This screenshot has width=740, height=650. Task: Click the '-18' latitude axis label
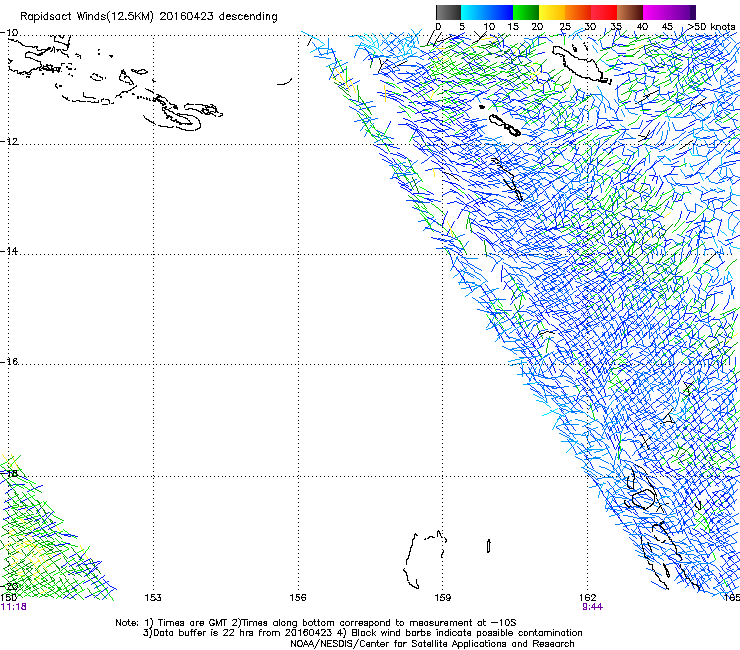pos(9,473)
